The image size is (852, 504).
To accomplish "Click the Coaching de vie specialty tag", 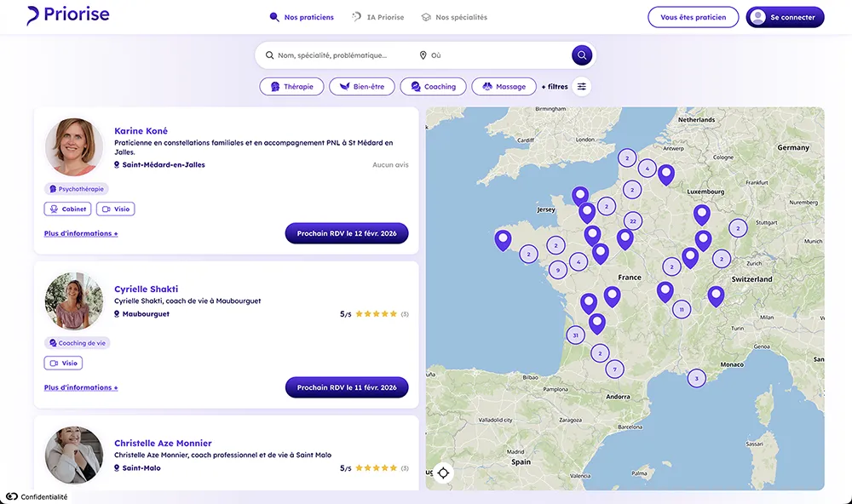I will pos(78,343).
